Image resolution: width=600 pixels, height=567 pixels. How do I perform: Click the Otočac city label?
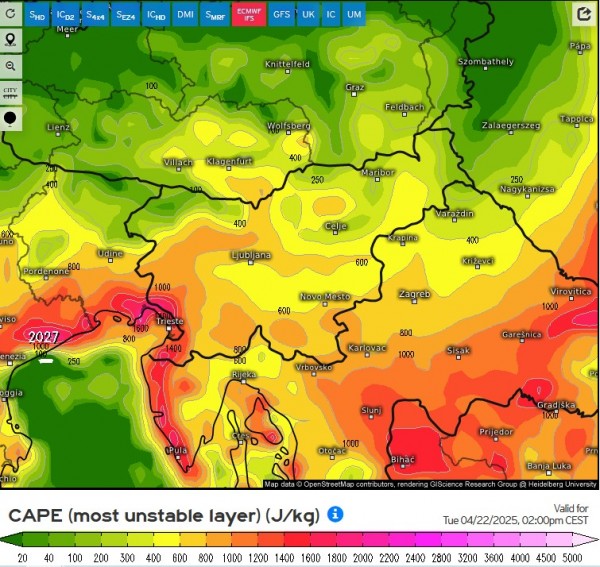[332, 451]
